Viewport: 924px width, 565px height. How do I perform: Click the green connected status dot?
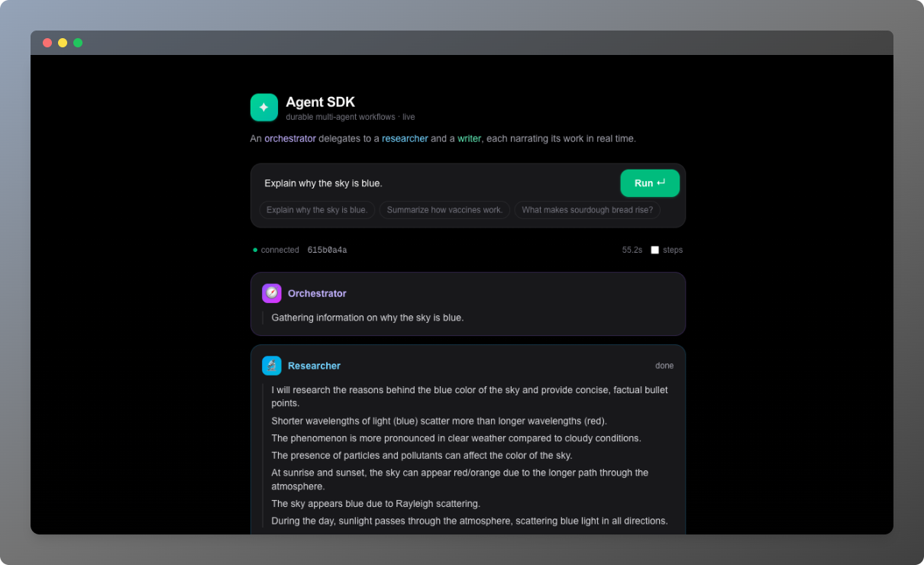[x=255, y=250]
